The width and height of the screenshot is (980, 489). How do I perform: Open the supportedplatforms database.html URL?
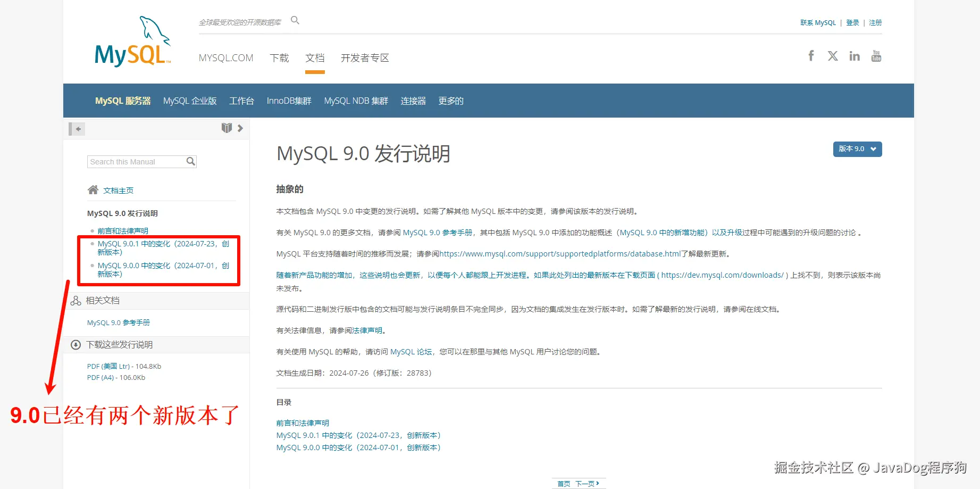[560, 254]
